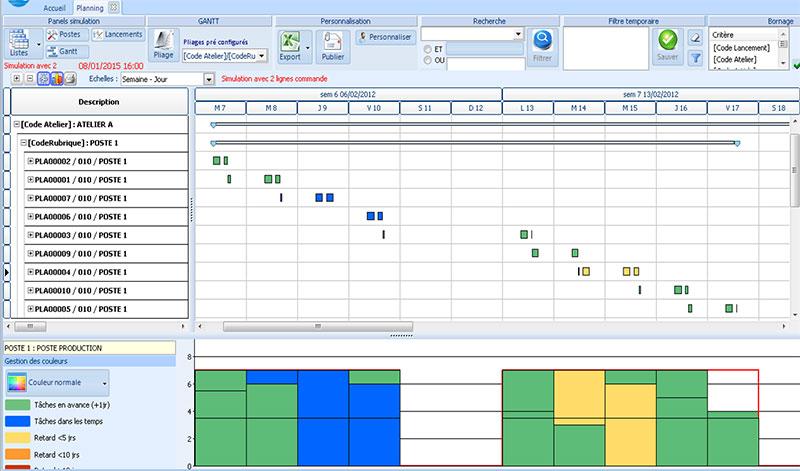Viewport: 800px width, 471px height.
Task: Export planning to Excel
Action: click(x=290, y=45)
